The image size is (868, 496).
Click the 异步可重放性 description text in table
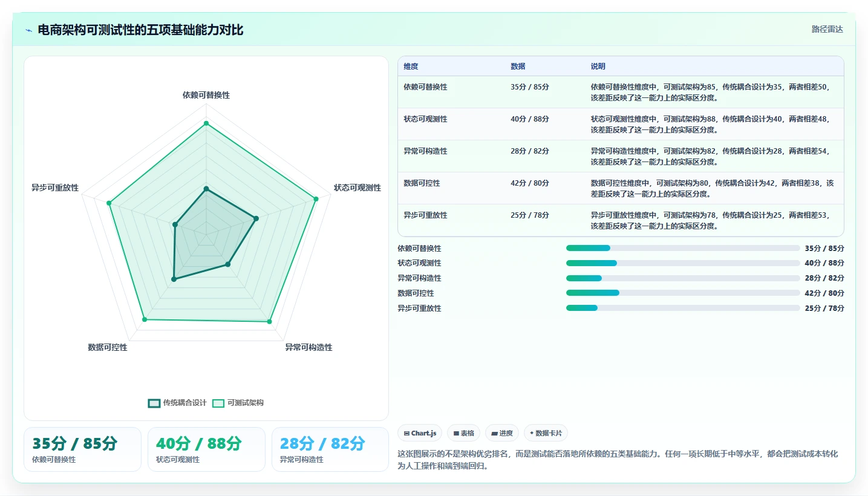coord(711,221)
